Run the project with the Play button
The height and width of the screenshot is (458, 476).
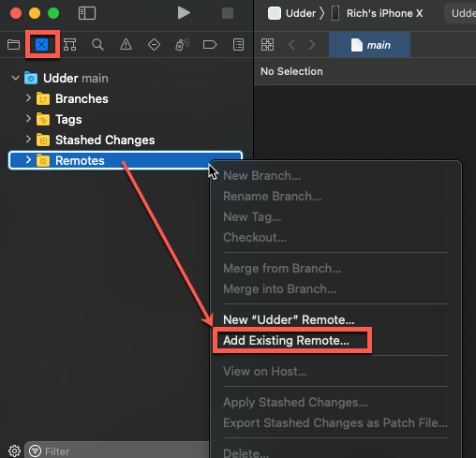[x=184, y=13]
